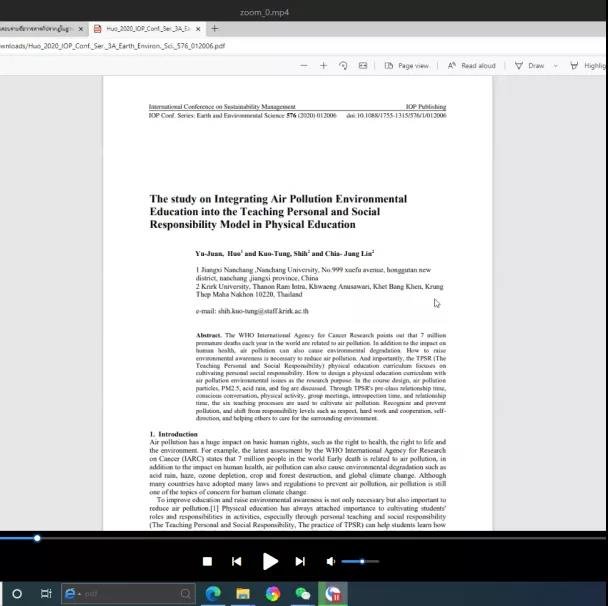Viewport: 608px width, 606px height.
Task: Rotate the PDF page
Action: tap(343, 66)
